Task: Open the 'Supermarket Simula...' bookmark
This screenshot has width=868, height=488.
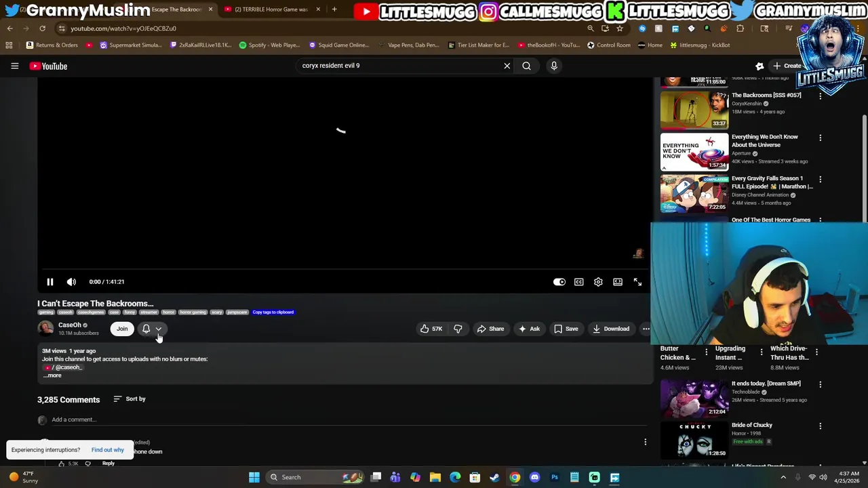Action: pyautogui.click(x=130, y=45)
